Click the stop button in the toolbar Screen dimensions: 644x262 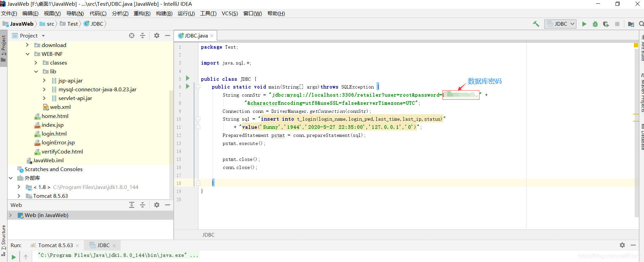pyautogui.click(x=617, y=24)
